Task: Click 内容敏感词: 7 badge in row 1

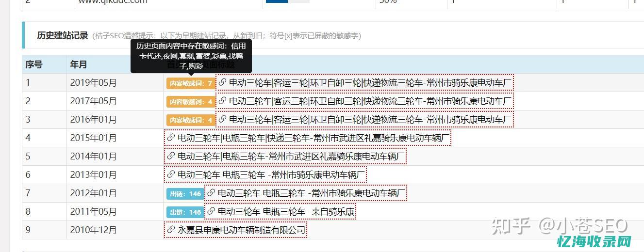Action: click(x=191, y=83)
